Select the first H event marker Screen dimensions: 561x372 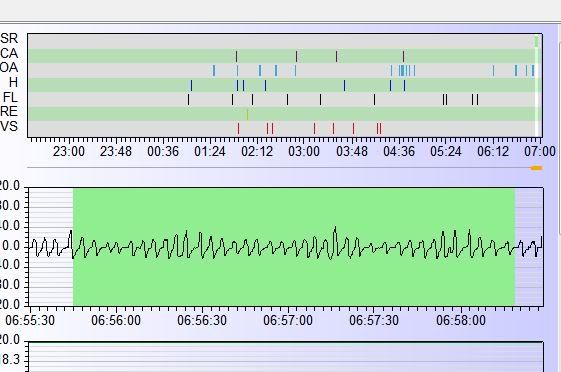(191, 85)
